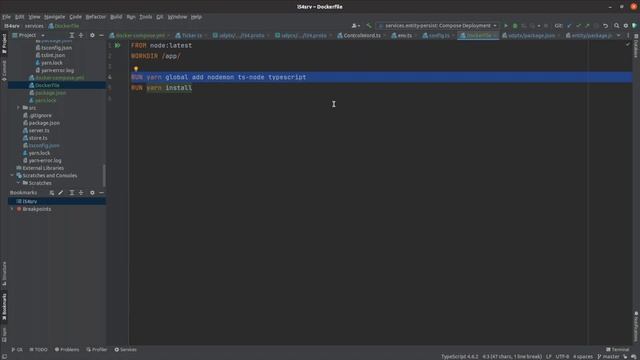Toggle the Services tool window button
Screen dimensions: 640x360
point(126,350)
